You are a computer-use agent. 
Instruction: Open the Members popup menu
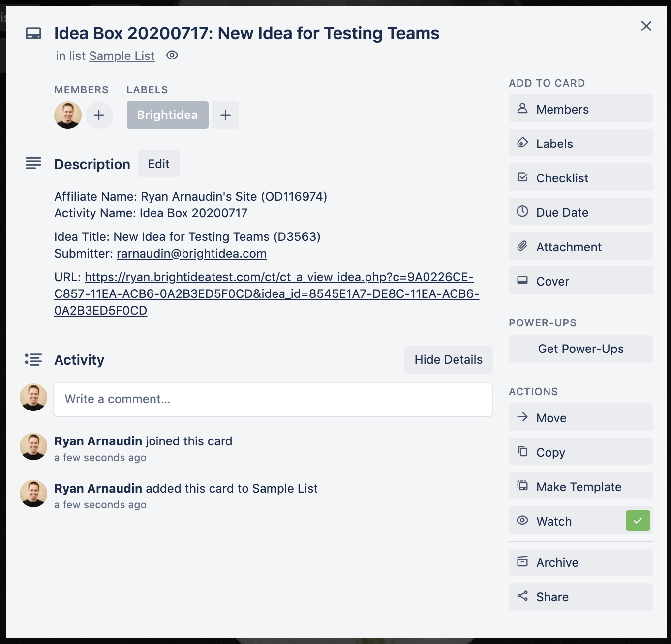581,109
